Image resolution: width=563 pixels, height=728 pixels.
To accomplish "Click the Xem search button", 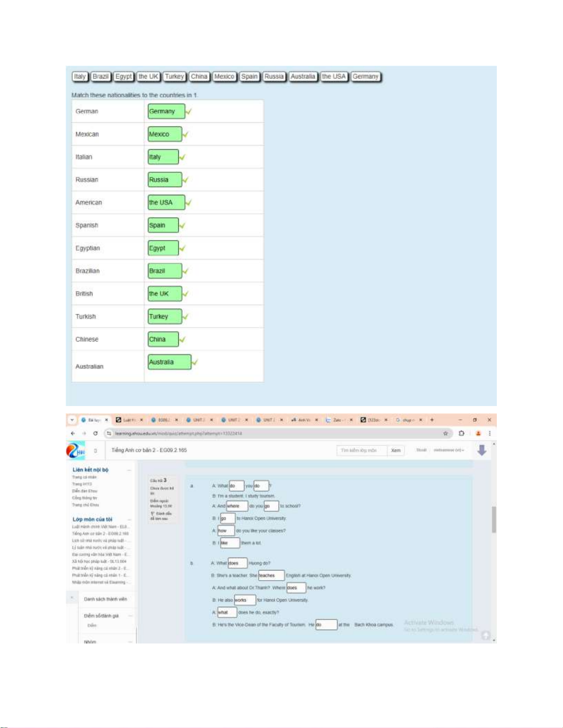I will point(396,451).
